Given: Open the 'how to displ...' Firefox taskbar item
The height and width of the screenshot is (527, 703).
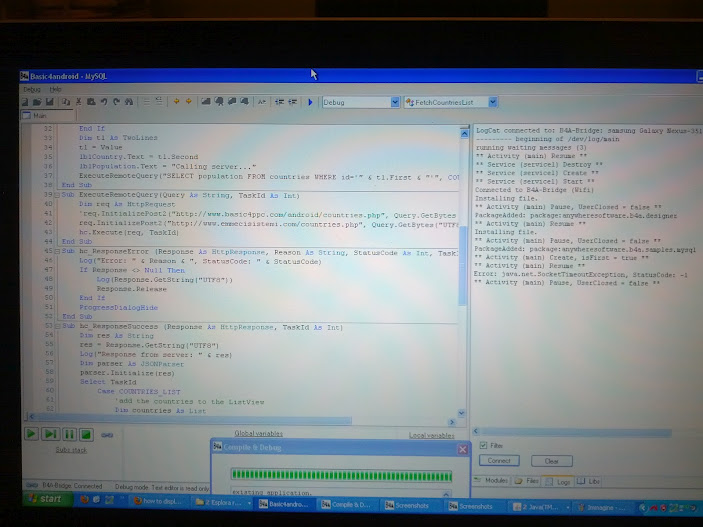Looking at the screenshot, I should click(x=159, y=501).
